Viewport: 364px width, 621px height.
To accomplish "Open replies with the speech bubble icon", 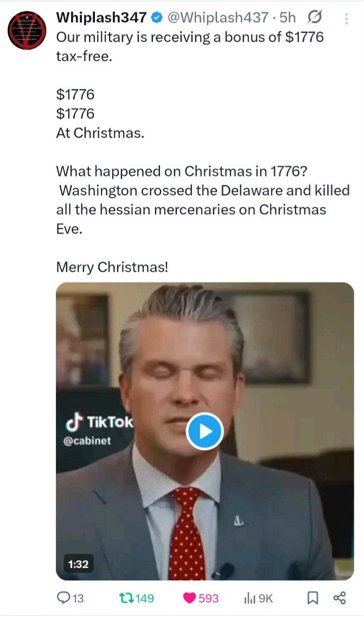I will click(x=63, y=598).
